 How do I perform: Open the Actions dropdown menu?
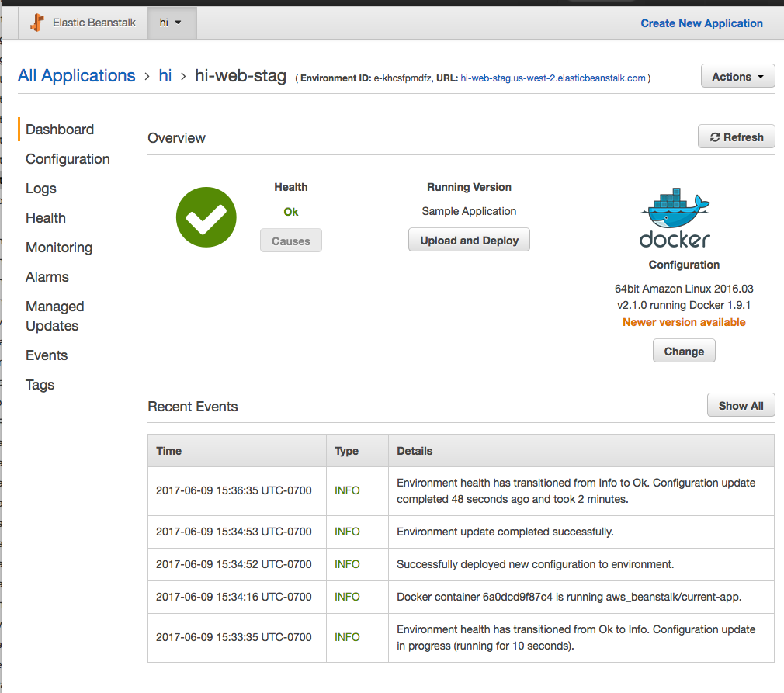click(737, 77)
